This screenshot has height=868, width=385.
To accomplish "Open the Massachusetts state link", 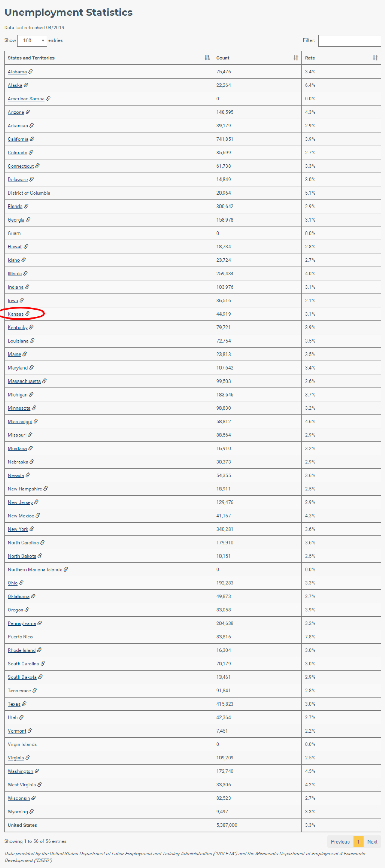I will 24,381.
